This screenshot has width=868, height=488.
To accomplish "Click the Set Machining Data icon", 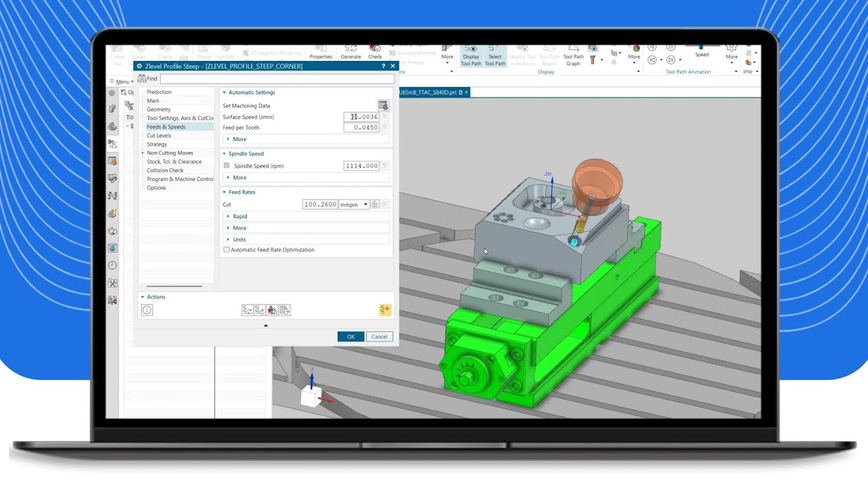I will click(383, 106).
